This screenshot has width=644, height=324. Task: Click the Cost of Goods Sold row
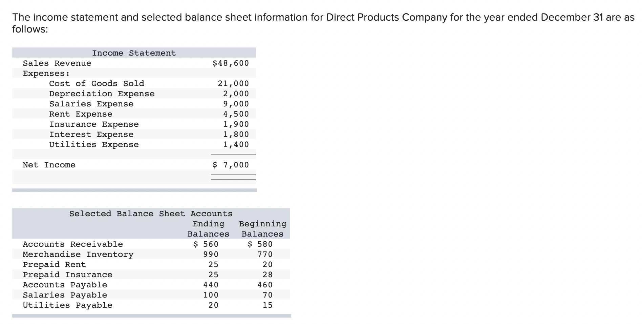click(96, 83)
